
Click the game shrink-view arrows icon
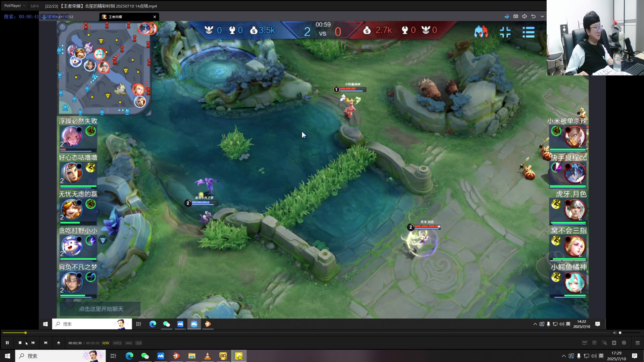click(505, 32)
